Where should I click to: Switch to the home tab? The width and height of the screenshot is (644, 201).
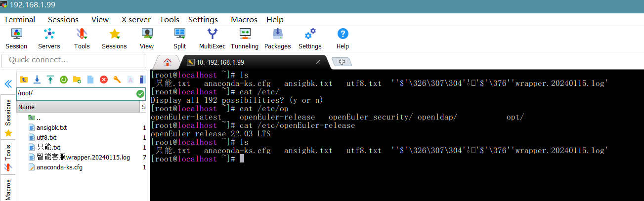click(x=167, y=62)
